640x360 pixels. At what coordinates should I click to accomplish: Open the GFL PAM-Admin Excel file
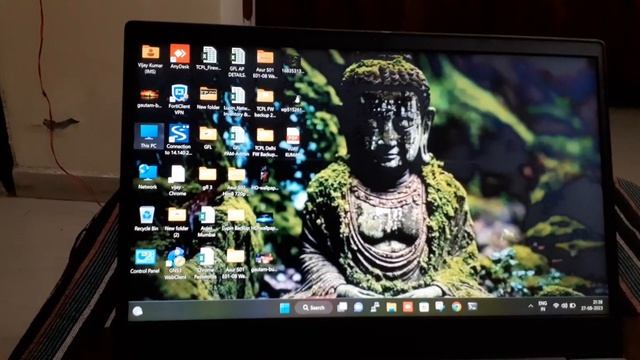pos(236,141)
